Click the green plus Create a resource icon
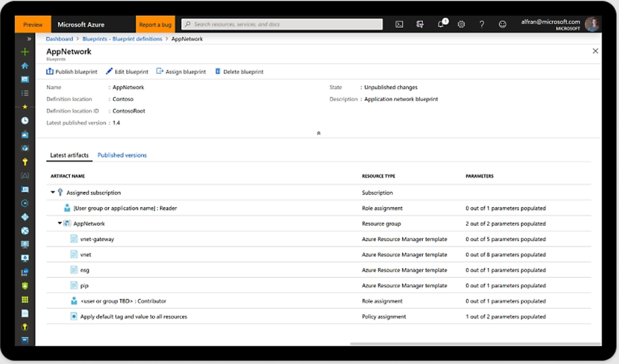Image resolution: width=619 pixels, height=364 pixels. (x=25, y=52)
